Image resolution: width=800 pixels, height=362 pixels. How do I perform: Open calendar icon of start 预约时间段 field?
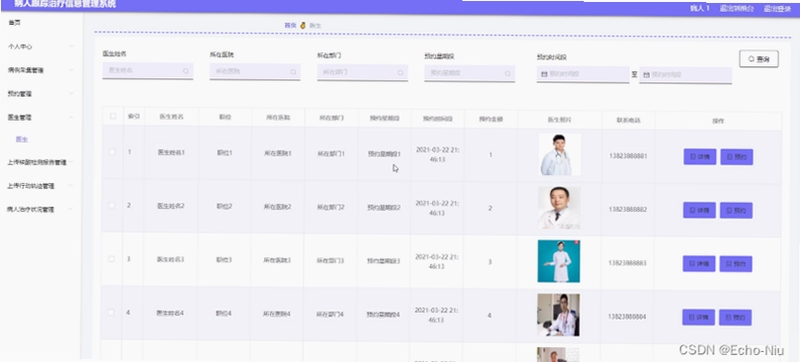click(544, 74)
